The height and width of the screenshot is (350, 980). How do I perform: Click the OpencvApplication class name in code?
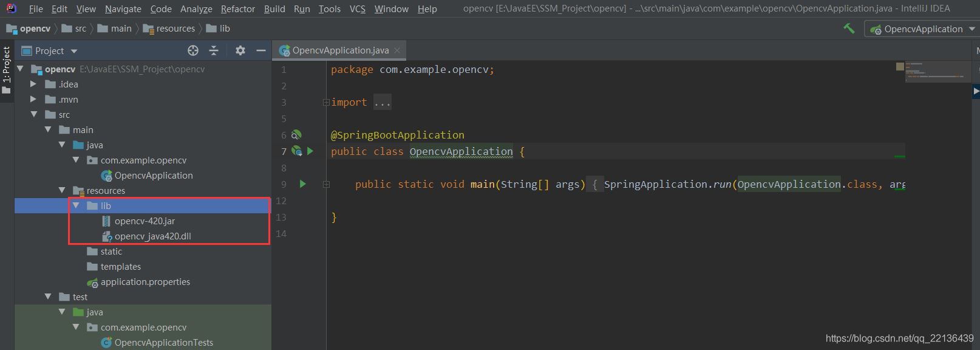point(461,151)
